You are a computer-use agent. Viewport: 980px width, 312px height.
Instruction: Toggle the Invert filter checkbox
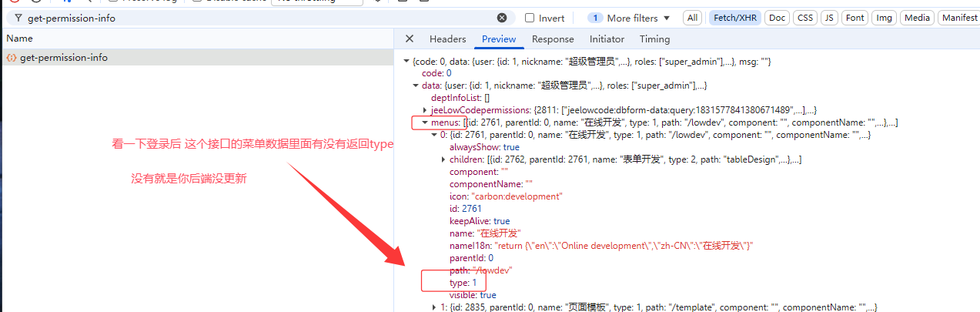tap(530, 18)
